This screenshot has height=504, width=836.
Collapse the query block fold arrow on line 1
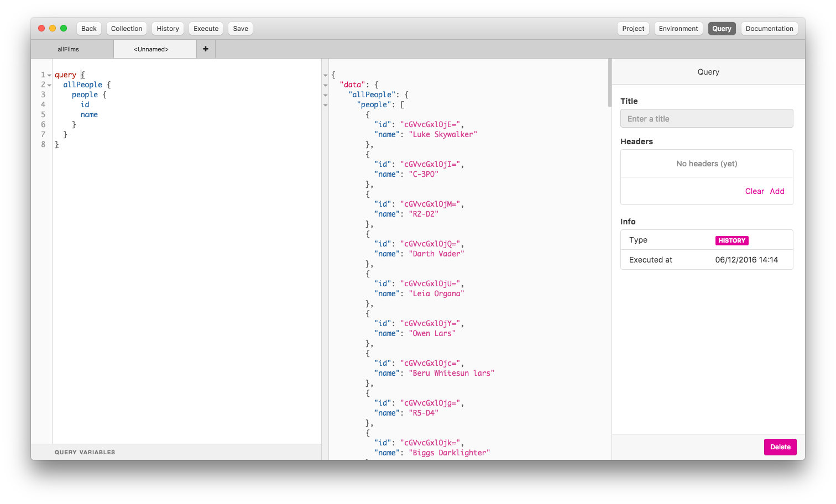tap(49, 75)
